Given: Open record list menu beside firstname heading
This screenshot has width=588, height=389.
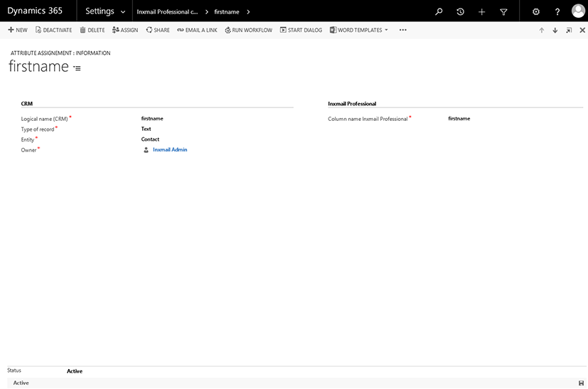Looking at the screenshot, I should [77, 68].
